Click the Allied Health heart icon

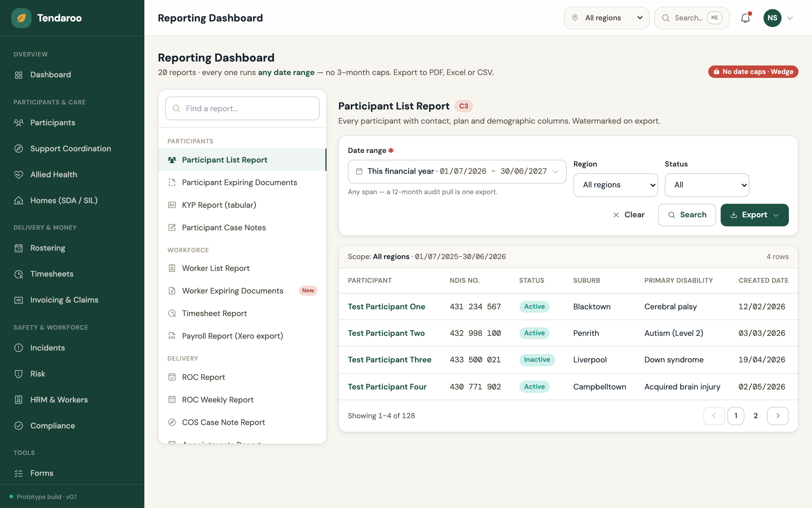tap(19, 175)
